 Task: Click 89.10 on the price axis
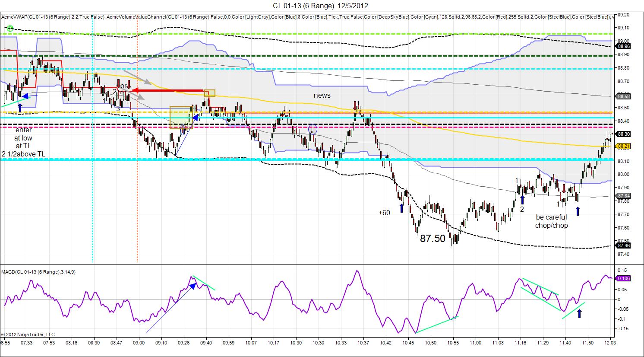tap(624, 28)
